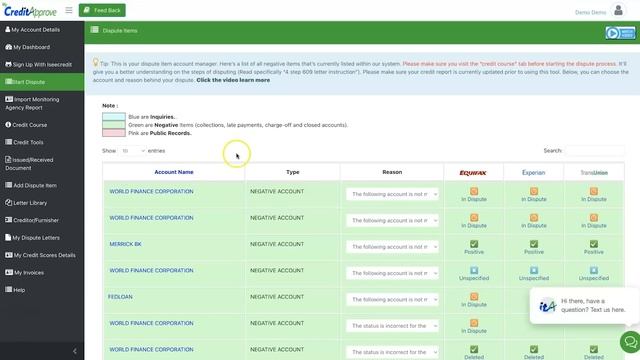Screen dimensions: 640x360
Task: Toggle the hamburger menu icon in header
Action: (x=69, y=10)
